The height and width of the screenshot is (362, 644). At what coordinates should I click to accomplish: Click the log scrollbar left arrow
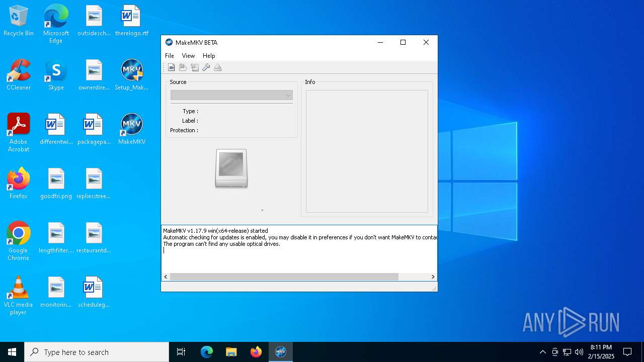coord(166,277)
